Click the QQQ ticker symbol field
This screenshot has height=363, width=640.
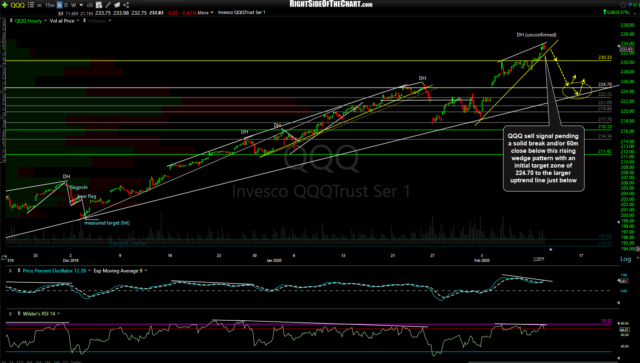point(18,5)
